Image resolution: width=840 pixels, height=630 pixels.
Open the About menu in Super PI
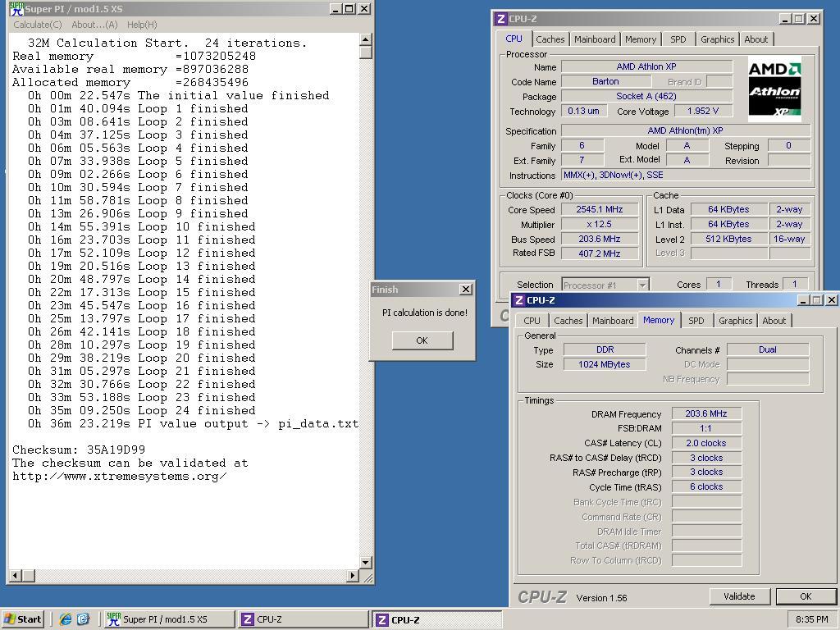pos(95,25)
